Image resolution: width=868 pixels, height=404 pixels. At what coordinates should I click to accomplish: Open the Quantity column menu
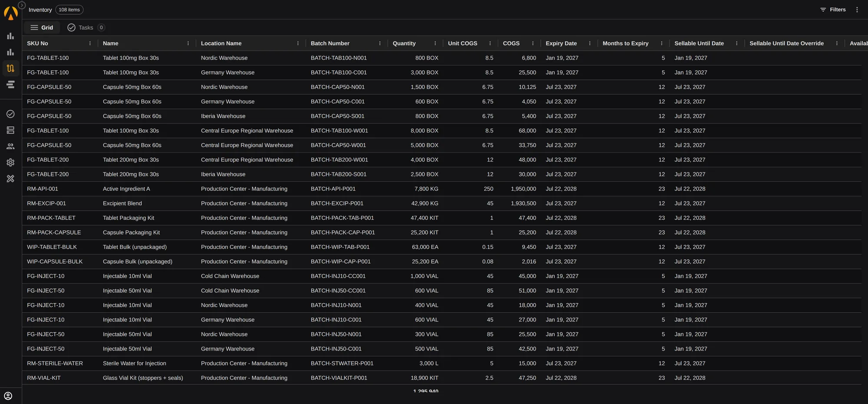pos(435,43)
